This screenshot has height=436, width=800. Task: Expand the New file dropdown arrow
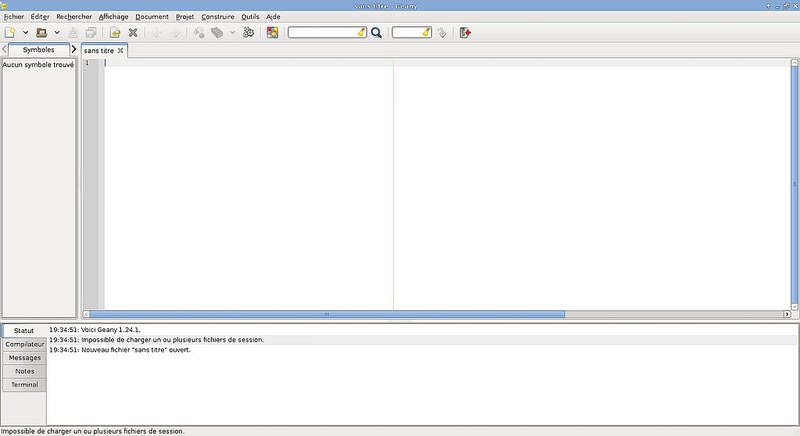click(x=25, y=33)
